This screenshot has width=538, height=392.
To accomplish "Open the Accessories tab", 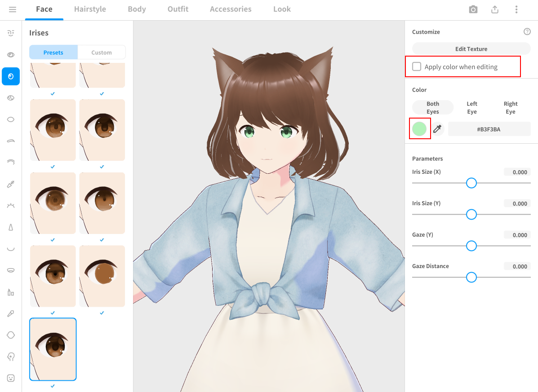I will [231, 9].
